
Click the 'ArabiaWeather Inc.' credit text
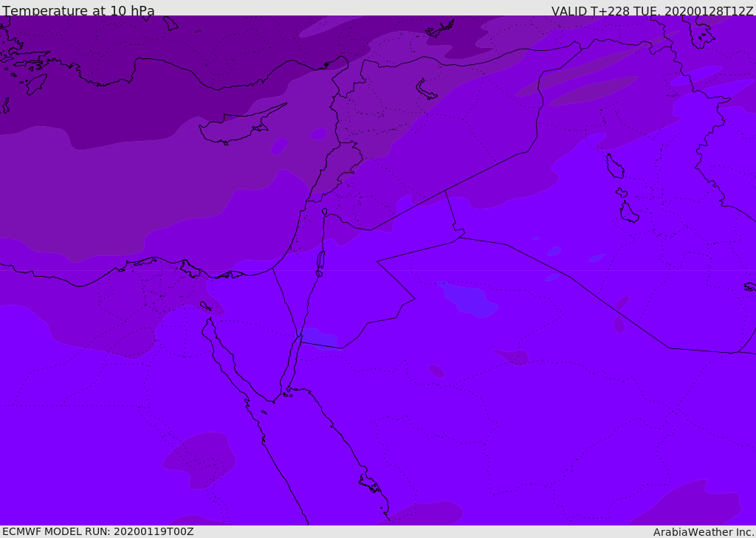click(704, 532)
